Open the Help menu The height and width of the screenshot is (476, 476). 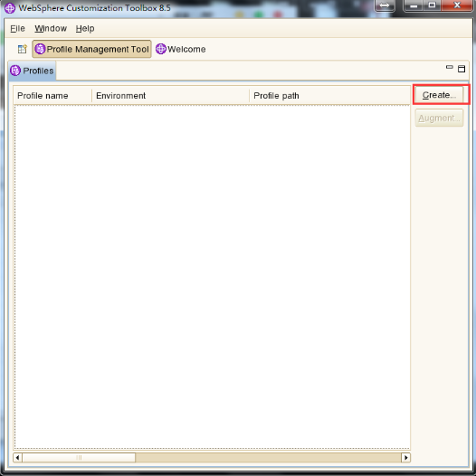pyautogui.click(x=85, y=29)
